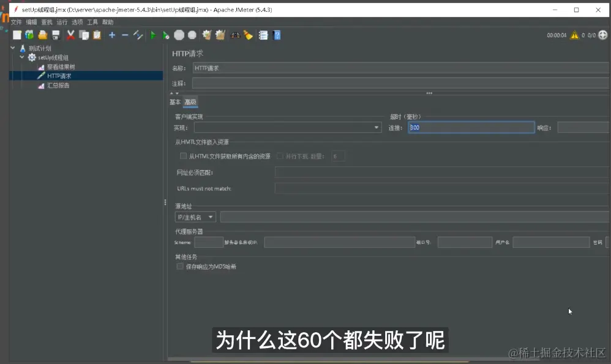
Task: Enable 从HTML文件获取所有内含的资源 checkbox
Action: pos(183,156)
